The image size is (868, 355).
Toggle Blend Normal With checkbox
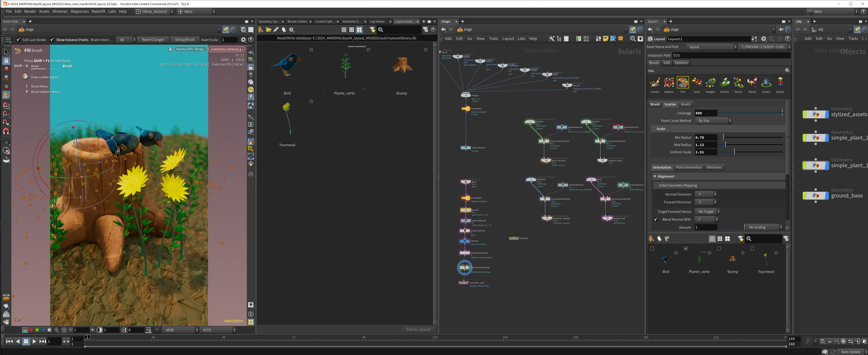655,219
